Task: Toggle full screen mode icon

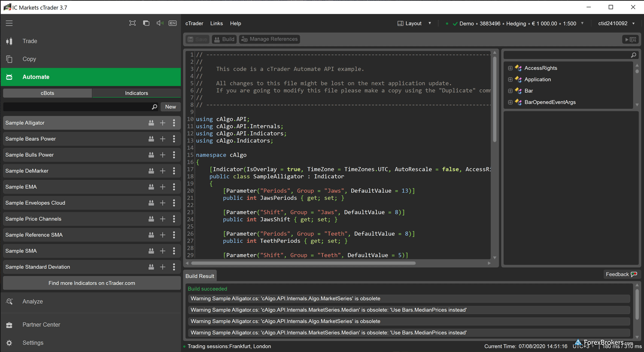Action: (132, 23)
